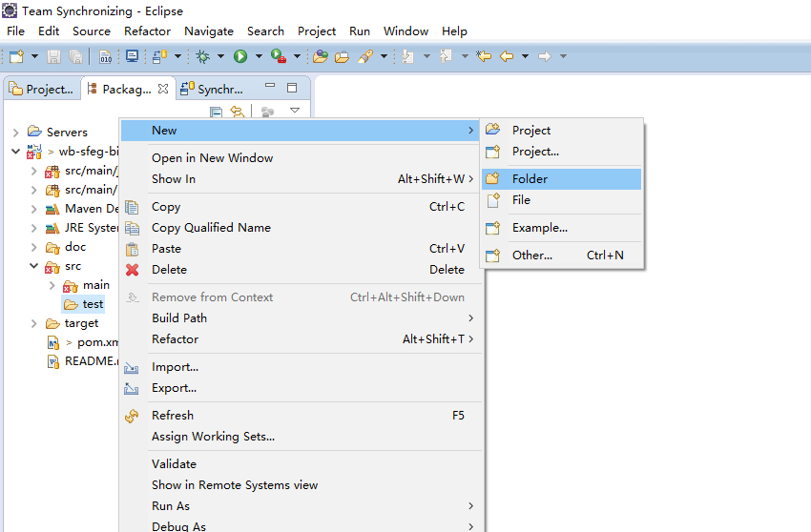This screenshot has width=811, height=532.
Task: Expand the main folder node
Action: (x=52, y=285)
